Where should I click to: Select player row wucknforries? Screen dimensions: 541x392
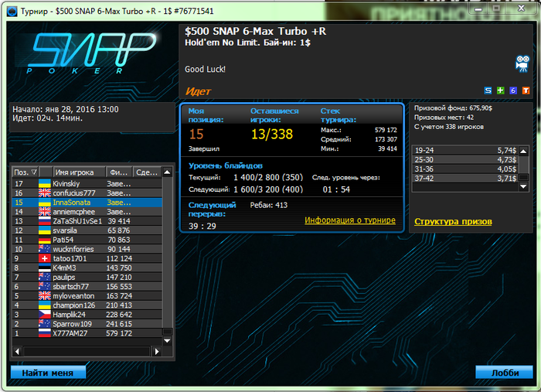pos(87,249)
